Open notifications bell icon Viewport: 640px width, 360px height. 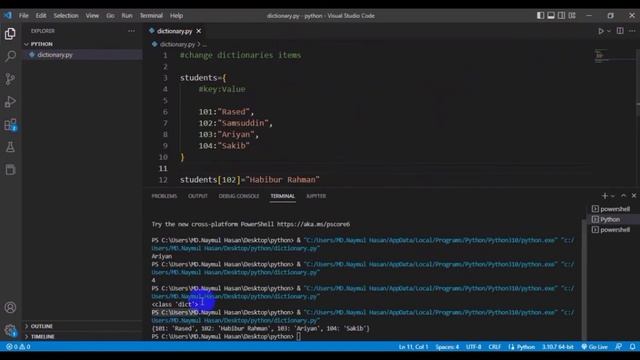pyautogui.click(x=632, y=347)
